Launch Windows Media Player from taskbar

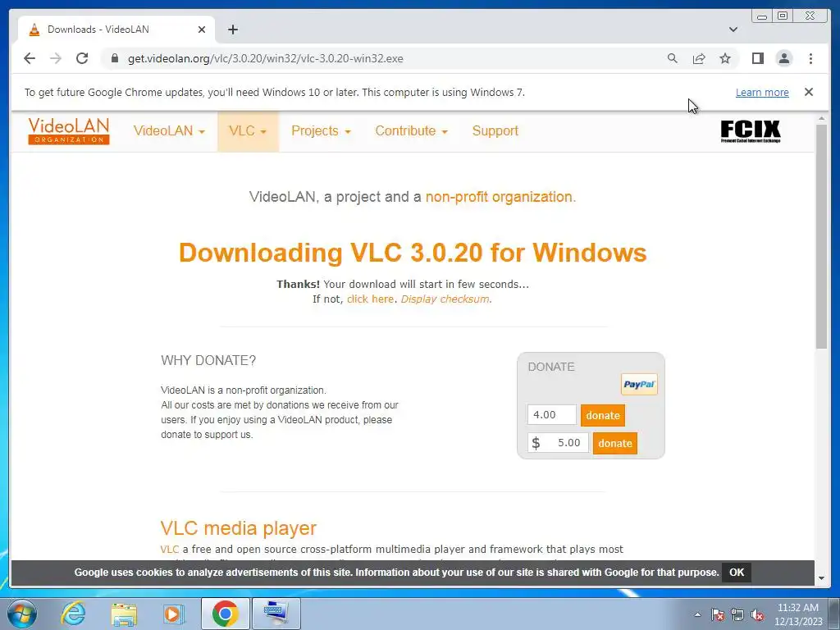click(172, 614)
